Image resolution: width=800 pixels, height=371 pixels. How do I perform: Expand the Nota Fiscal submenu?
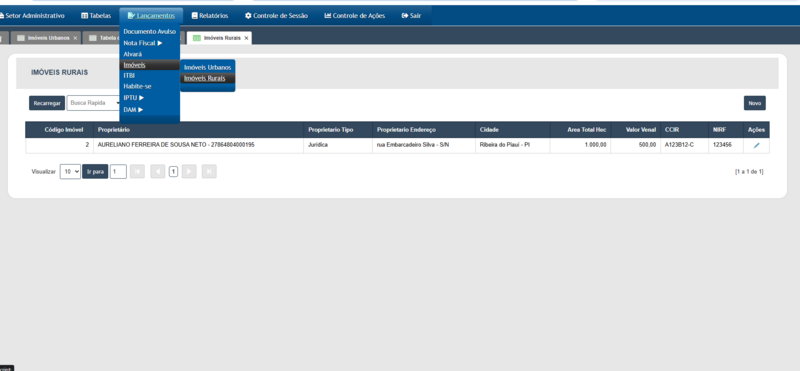click(143, 43)
